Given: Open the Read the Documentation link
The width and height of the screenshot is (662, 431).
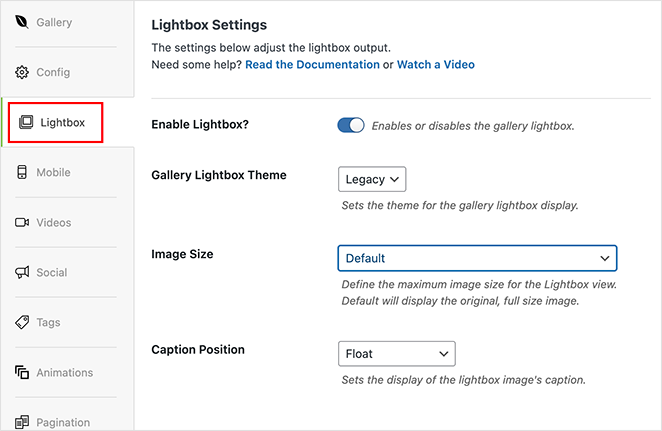Looking at the screenshot, I should pyautogui.click(x=312, y=64).
